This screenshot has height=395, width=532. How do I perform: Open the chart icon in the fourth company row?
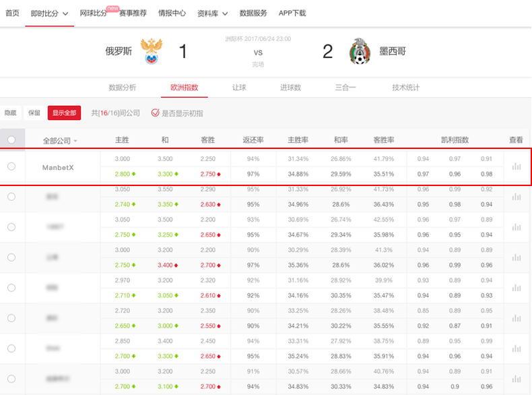pyautogui.click(x=517, y=257)
